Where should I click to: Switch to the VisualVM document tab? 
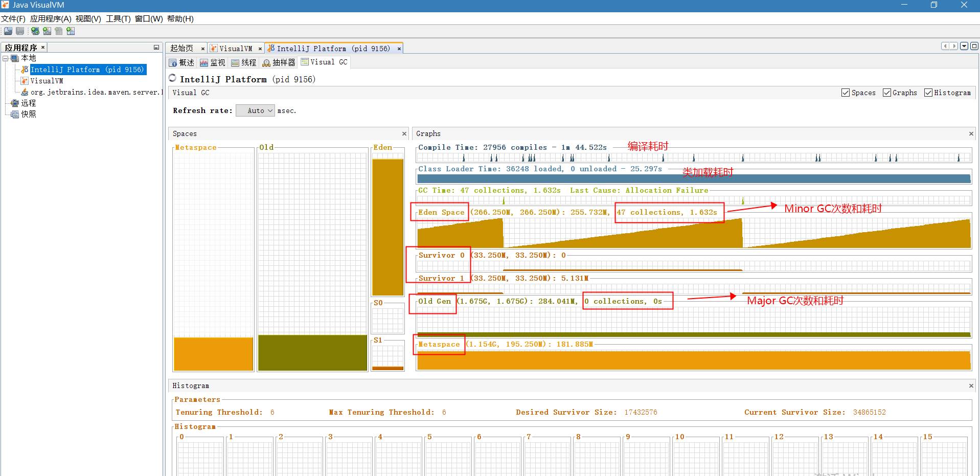[x=236, y=49]
